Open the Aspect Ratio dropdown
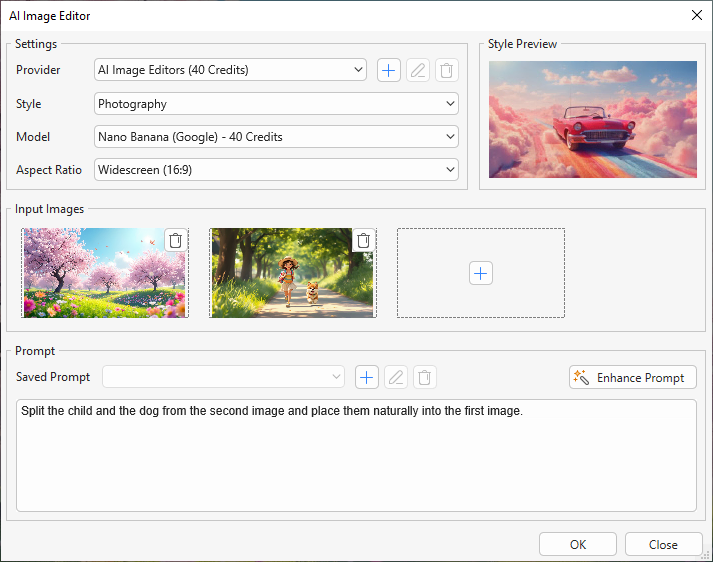The height and width of the screenshot is (562, 713). click(276, 170)
